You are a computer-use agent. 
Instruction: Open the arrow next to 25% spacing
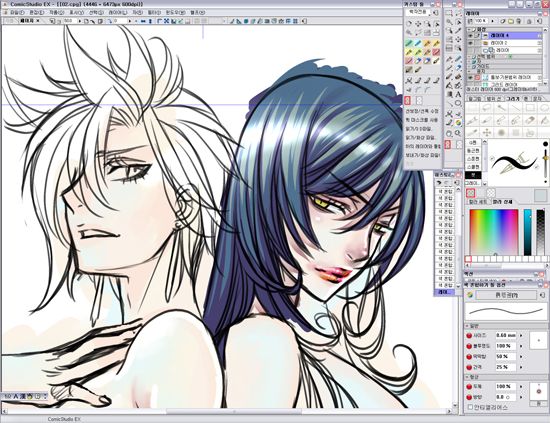pos(521,367)
